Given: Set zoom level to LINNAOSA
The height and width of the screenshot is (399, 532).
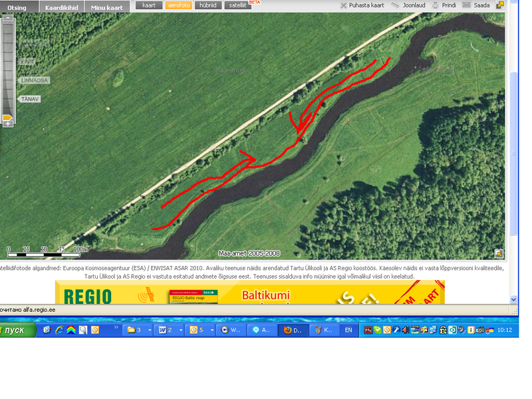Looking at the screenshot, I should tap(35, 80).
